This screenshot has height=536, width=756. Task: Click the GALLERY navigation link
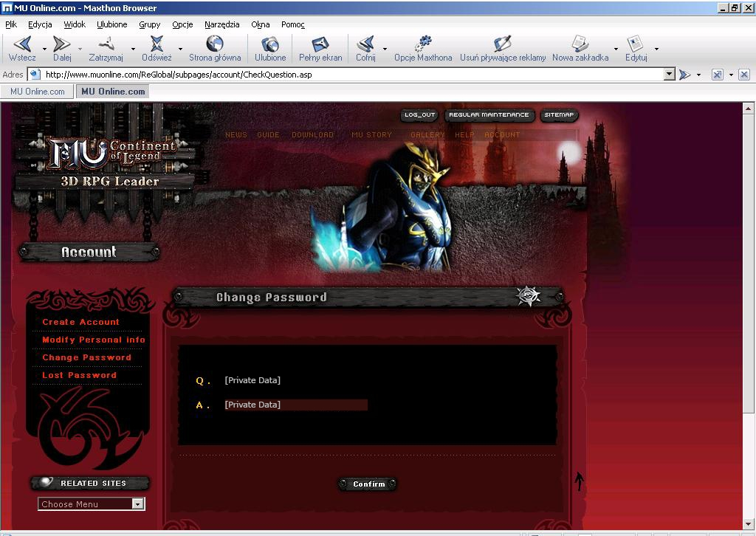point(427,135)
